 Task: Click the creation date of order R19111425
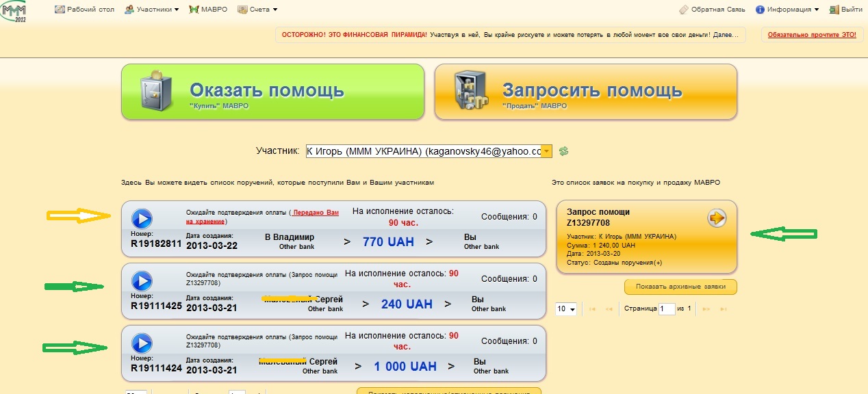212,306
